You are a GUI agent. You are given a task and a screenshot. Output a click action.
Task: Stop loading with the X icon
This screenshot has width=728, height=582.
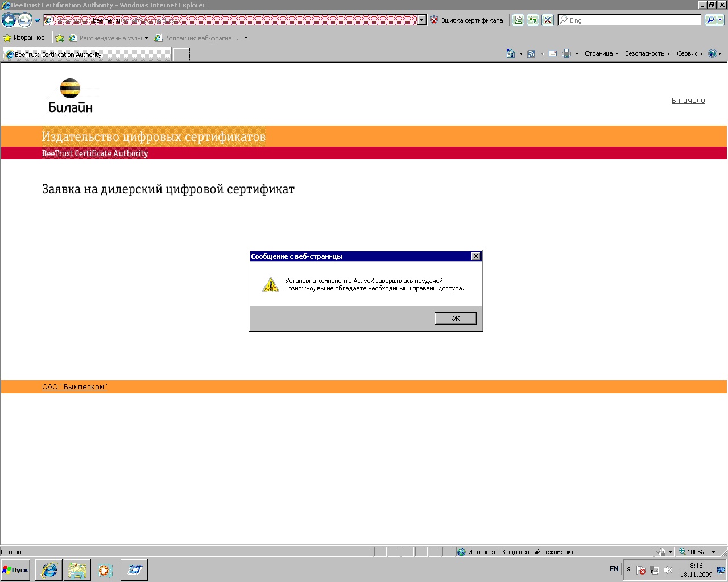[548, 20]
